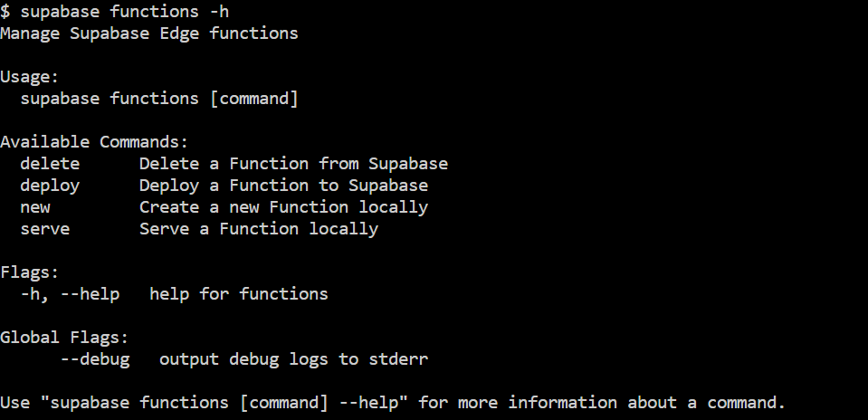Click the '--debug' flag text
This screenshot has width=868, height=420.
click(x=94, y=359)
